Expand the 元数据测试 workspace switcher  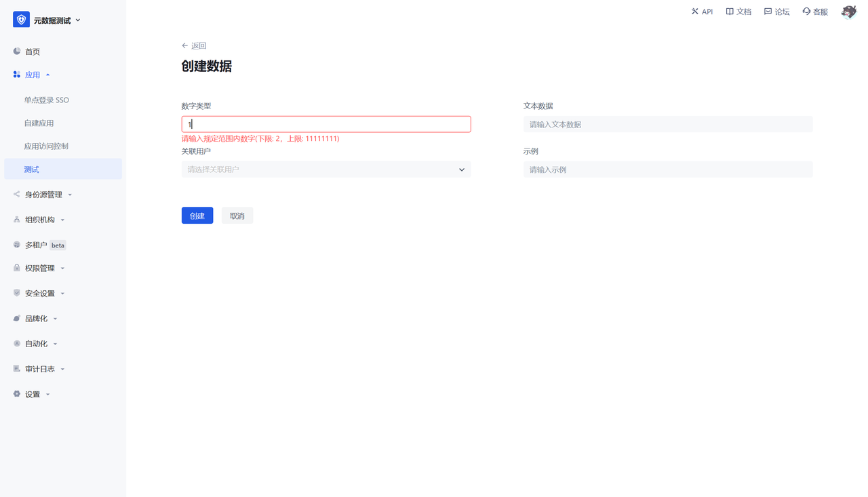[78, 20]
